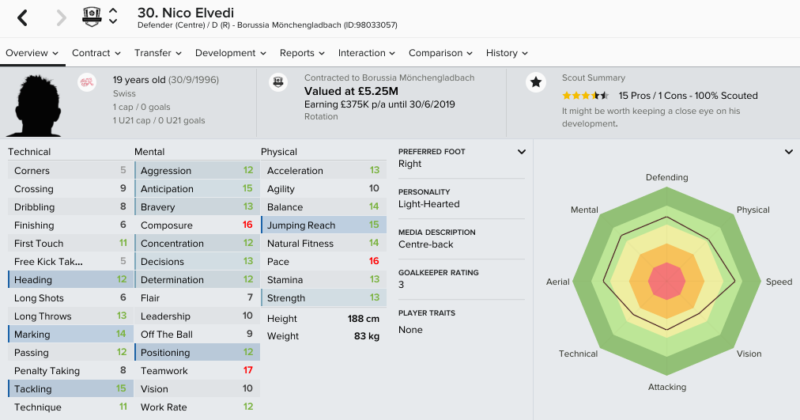Viewport: 800px width, 420px height.
Task: Select the Tackling attribute row
Action: (70, 389)
